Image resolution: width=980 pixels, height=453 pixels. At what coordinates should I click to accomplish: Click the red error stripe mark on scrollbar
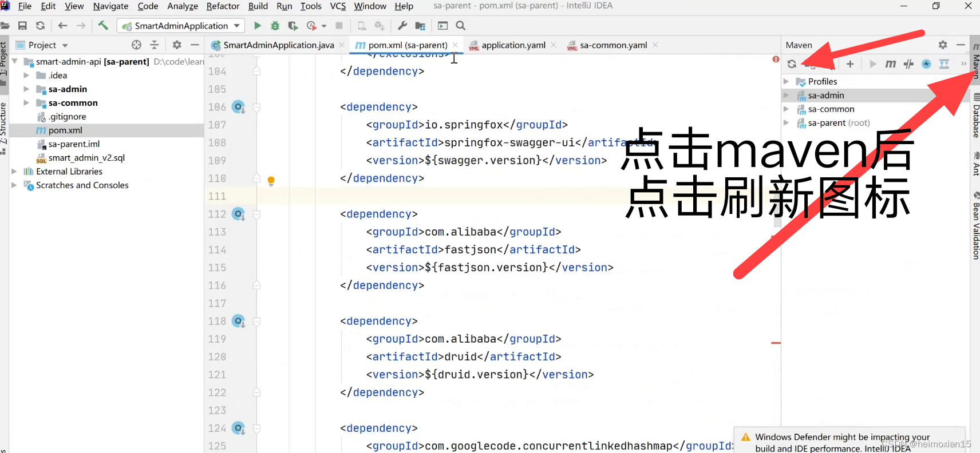(x=776, y=343)
